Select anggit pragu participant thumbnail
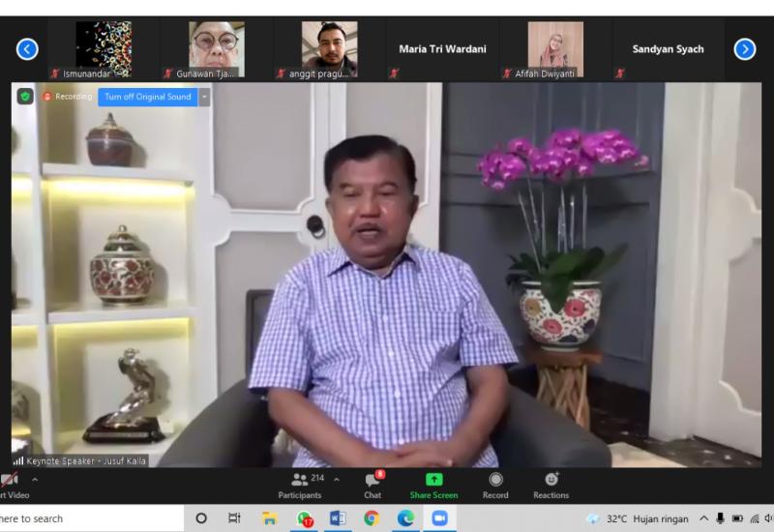The image size is (774, 532). [330, 49]
